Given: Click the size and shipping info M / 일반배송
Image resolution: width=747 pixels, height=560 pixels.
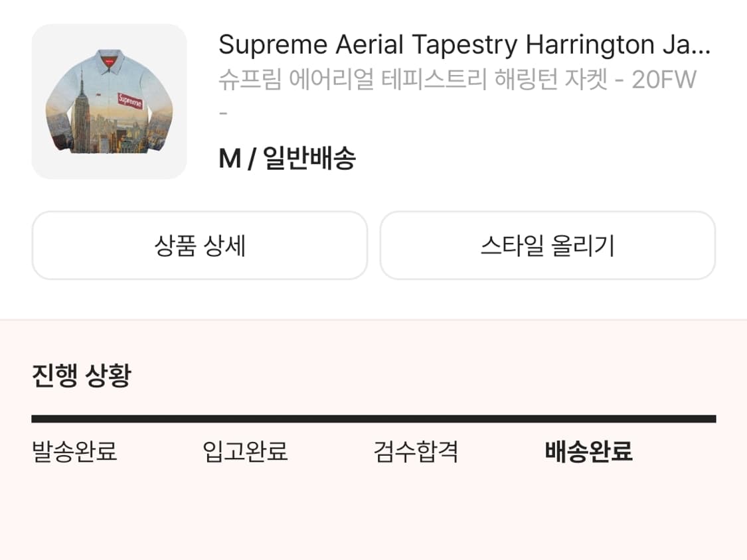Looking at the screenshot, I should coord(286,159).
